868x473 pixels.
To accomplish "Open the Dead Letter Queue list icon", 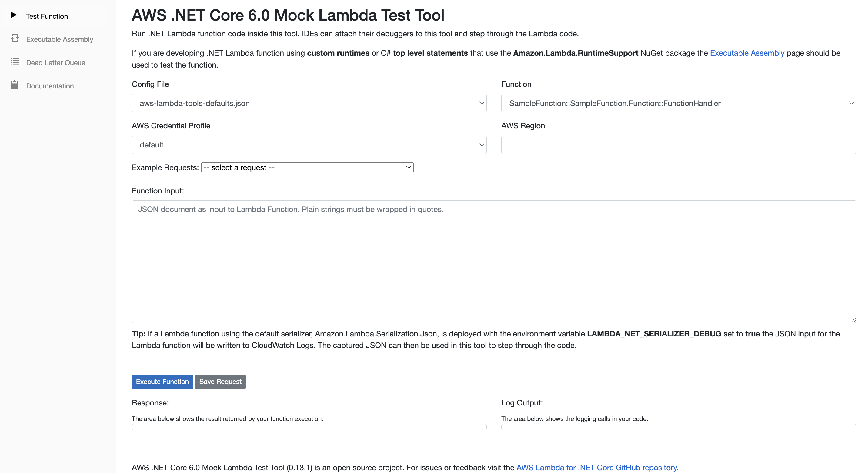I will pyautogui.click(x=15, y=62).
